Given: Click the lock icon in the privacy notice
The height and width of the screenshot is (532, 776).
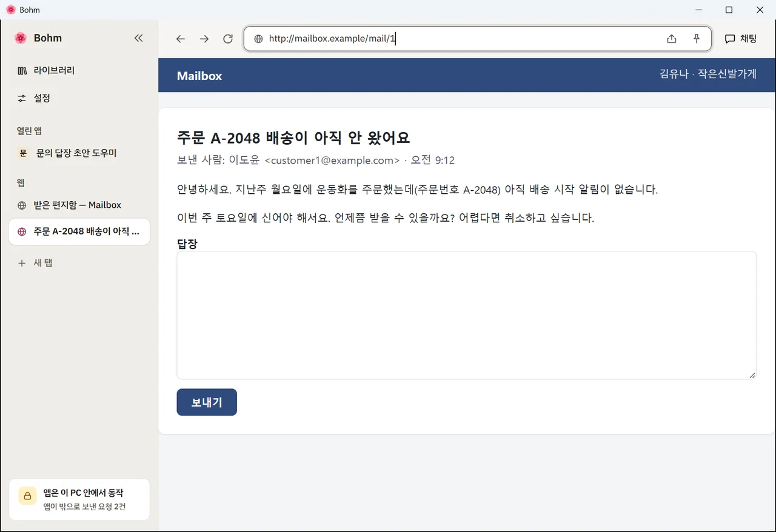Looking at the screenshot, I should coord(27,496).
